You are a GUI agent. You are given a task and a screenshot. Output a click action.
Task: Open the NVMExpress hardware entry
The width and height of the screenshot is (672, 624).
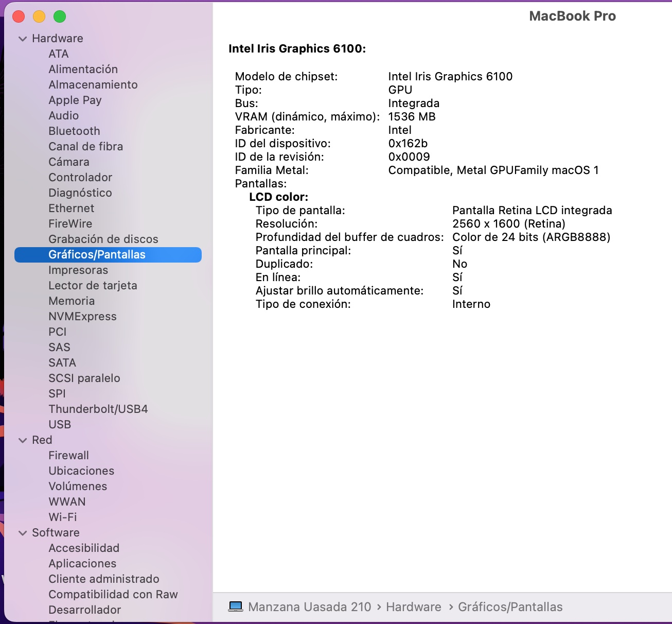coord(82,316)
